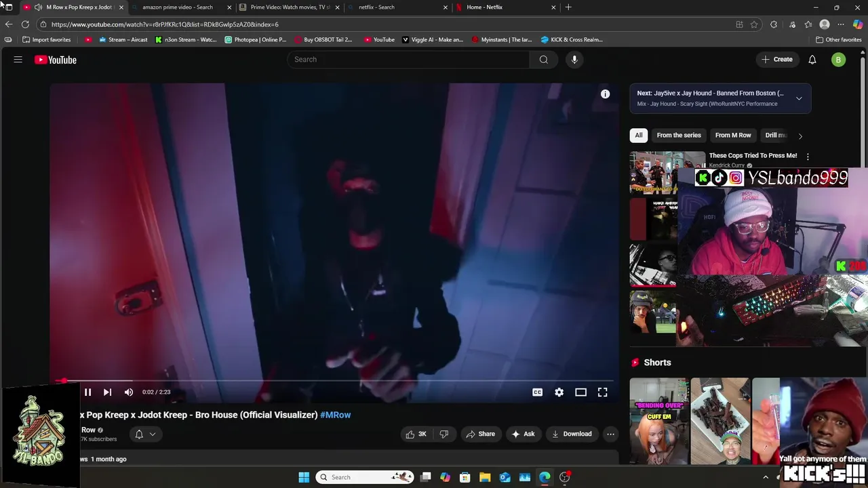The height and width of the screenshot is (488, 868).
Task: Open video player settings gear
Action: [x=559, y=392]
